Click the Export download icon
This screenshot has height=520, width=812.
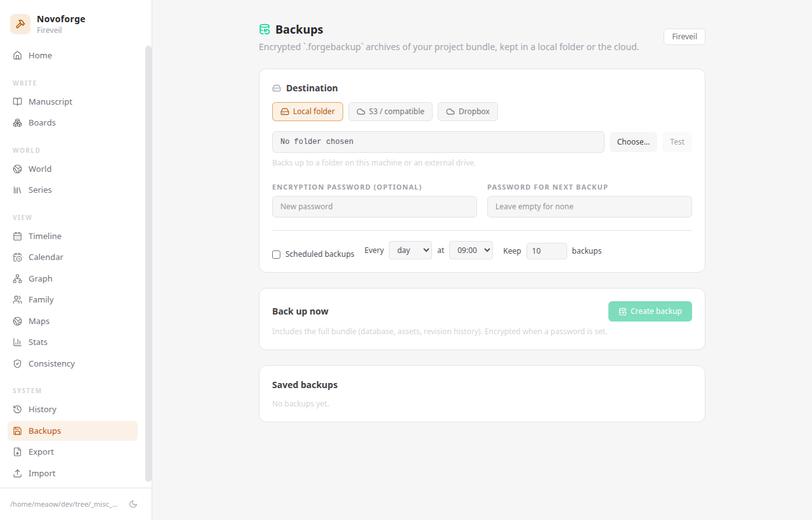click(18, 452)
